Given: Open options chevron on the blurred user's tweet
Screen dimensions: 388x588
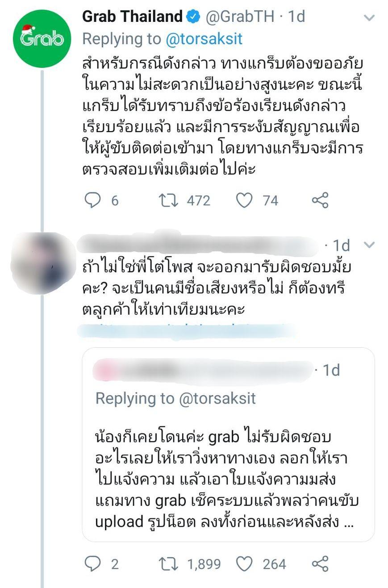Looking at the screenshot, I should tap(369, 245).
